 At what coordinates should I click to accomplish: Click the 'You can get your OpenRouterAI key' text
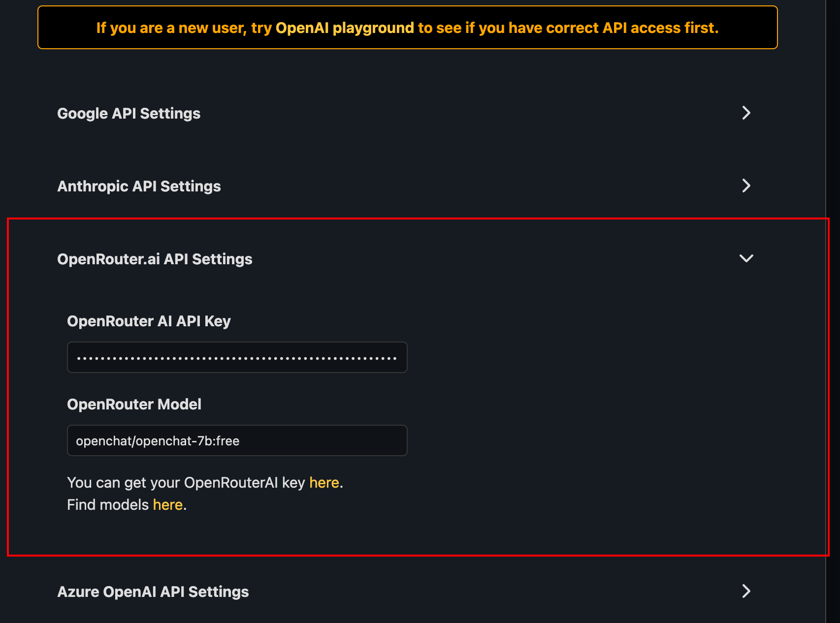pos(186,483)
